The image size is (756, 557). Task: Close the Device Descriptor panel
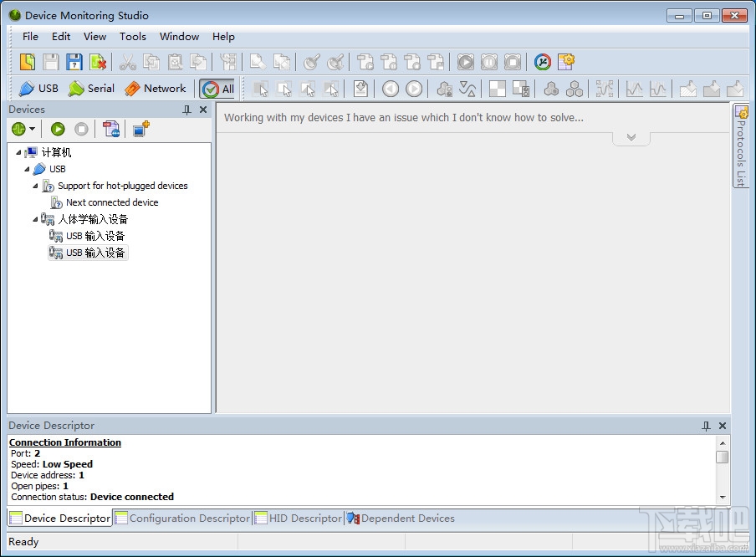tap(723, 426)
